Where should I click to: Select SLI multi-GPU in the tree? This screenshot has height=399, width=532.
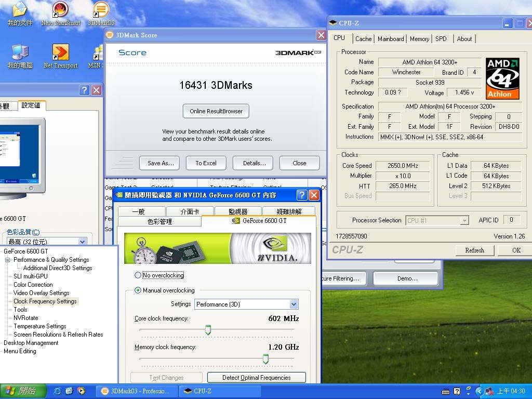pyautogui.click(x=31, y=276)
